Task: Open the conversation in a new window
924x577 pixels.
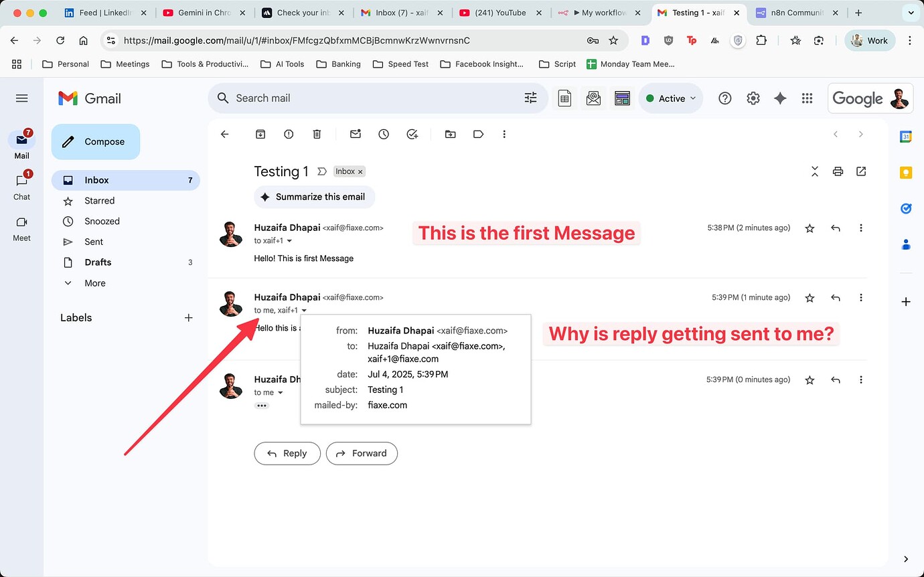Action: [861, 171]
